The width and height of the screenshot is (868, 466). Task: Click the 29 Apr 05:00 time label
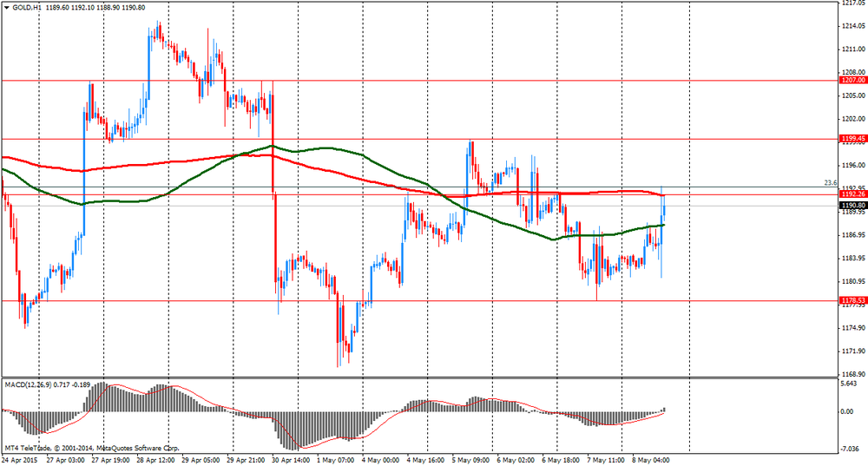[201, 460]
